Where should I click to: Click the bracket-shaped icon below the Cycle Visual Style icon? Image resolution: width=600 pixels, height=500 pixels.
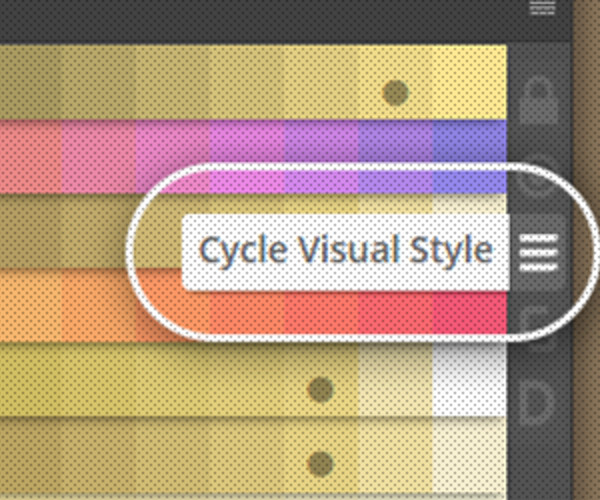(x=539, y=316)
